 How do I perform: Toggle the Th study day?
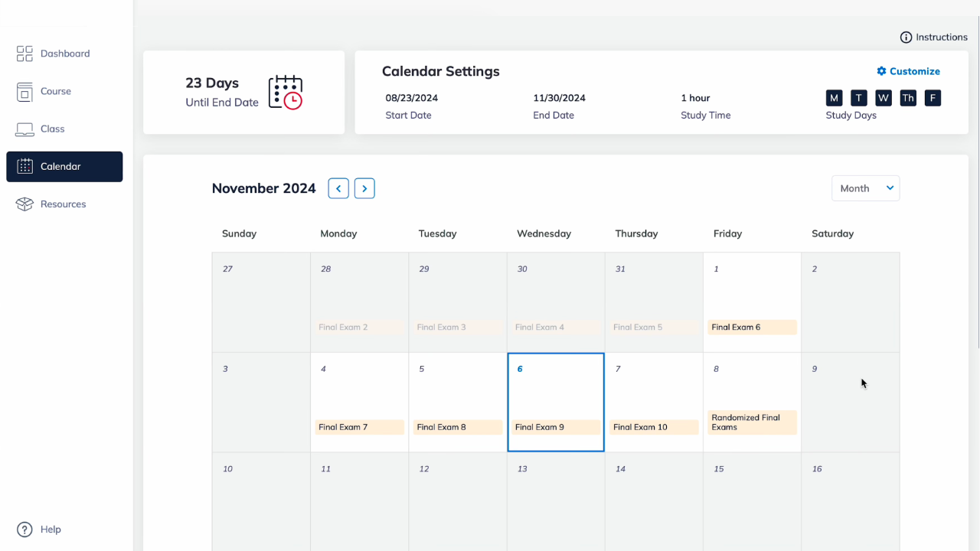pos(908,98)
